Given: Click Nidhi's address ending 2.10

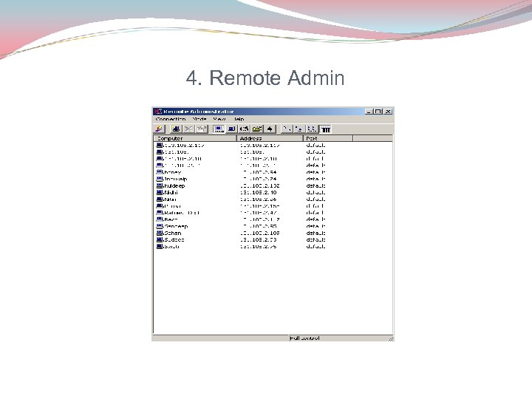Looking at the screenshot, I should 258,192.
